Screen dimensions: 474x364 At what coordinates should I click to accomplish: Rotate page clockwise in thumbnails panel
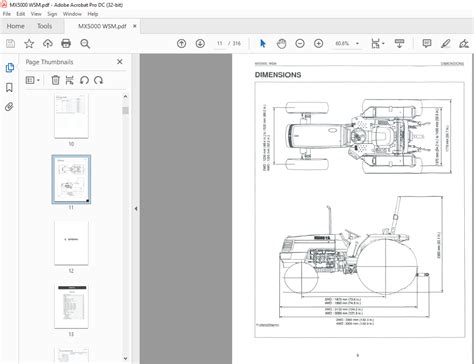click(98, 80)
